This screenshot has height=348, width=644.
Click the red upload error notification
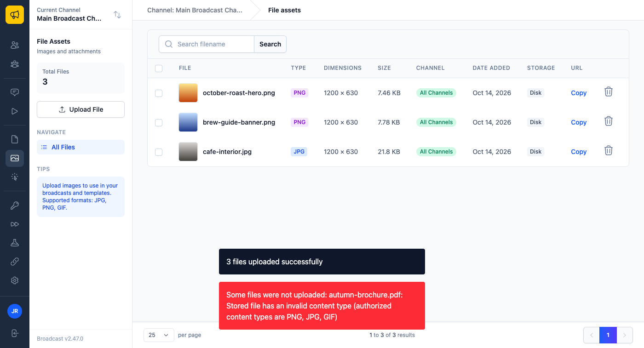pos(322,306)
